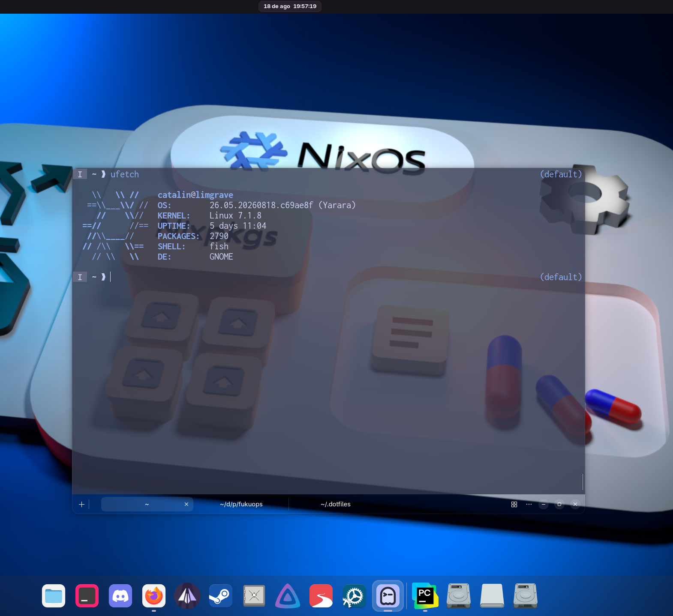This screenshot has width=673, height=616.
Task: Click the OS value '26.05.20260818.c69ae8f (Yarara)'
Action: pyautogui.click(x=282, y=205)
